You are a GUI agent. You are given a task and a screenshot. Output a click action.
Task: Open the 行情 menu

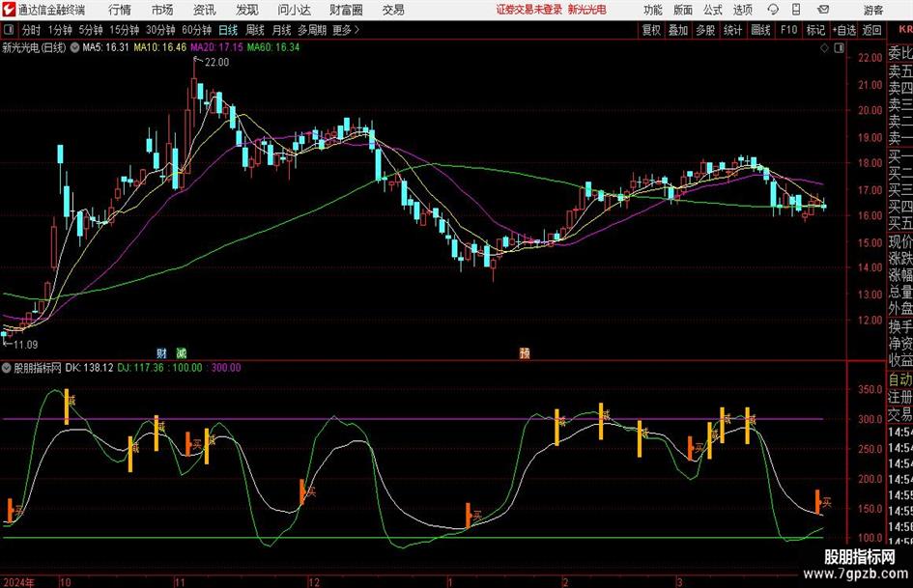(120, 10)
